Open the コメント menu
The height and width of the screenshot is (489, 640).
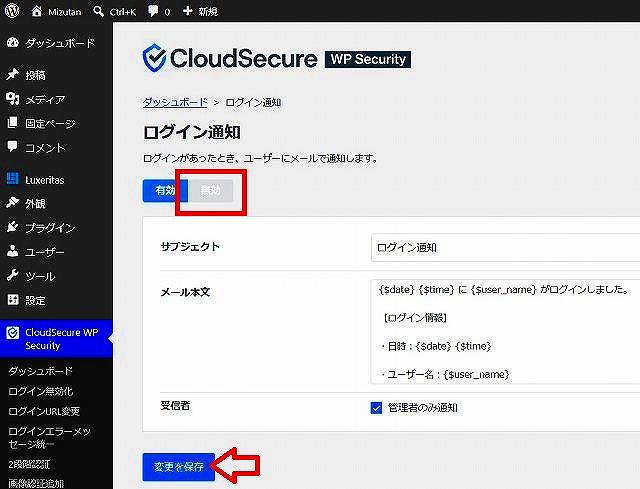[x=45, y=147]
